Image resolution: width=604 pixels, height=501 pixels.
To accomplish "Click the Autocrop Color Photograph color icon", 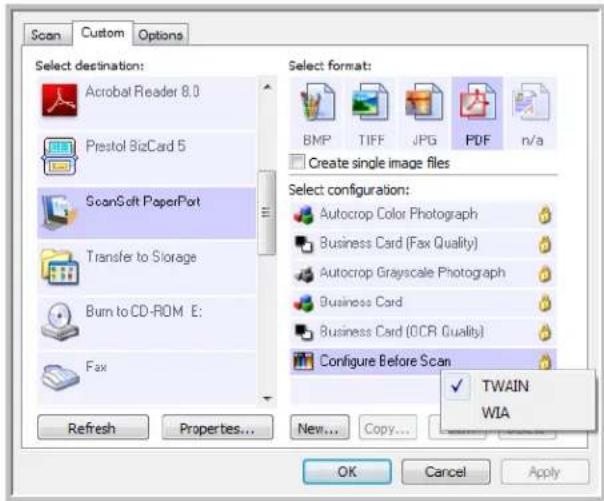I will tap(304, 215).
